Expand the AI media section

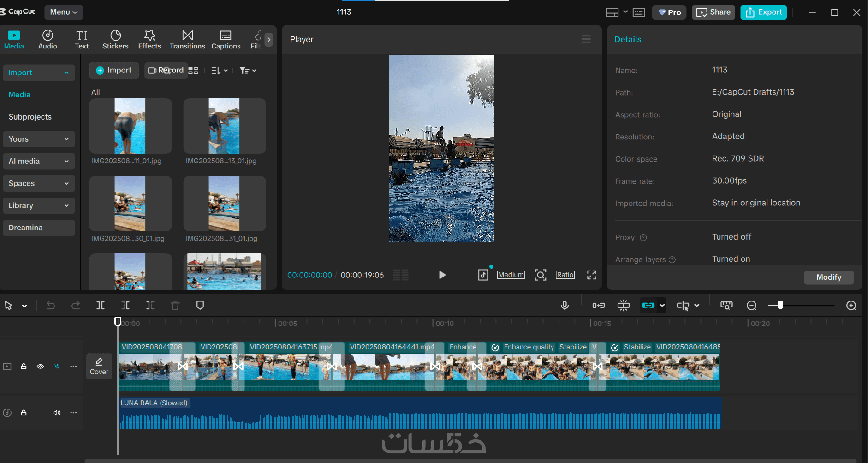[39, 161]
